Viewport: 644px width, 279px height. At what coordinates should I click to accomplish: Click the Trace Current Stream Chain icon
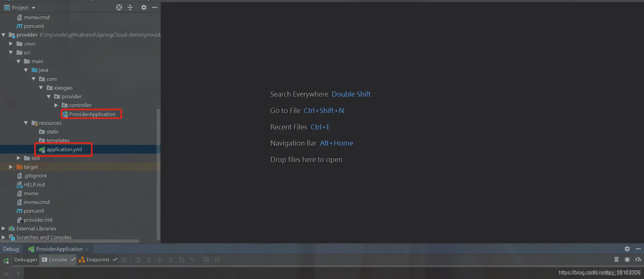(217, 260)
